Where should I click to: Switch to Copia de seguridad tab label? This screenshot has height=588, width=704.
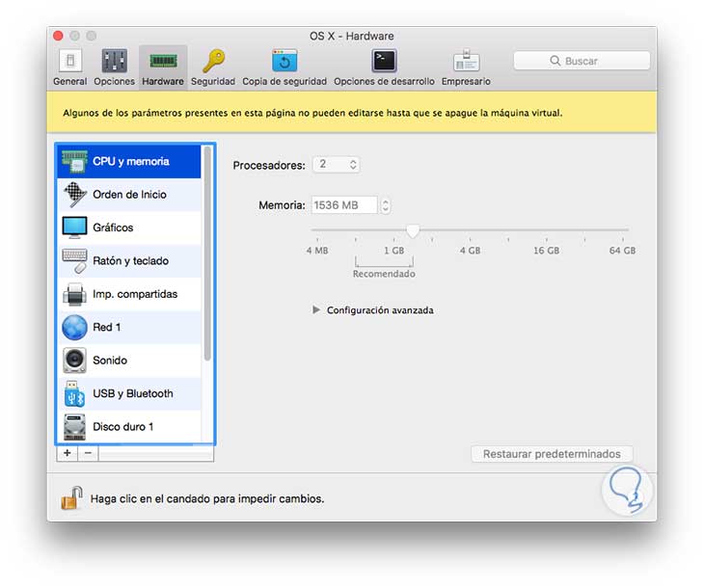[284, 82]
